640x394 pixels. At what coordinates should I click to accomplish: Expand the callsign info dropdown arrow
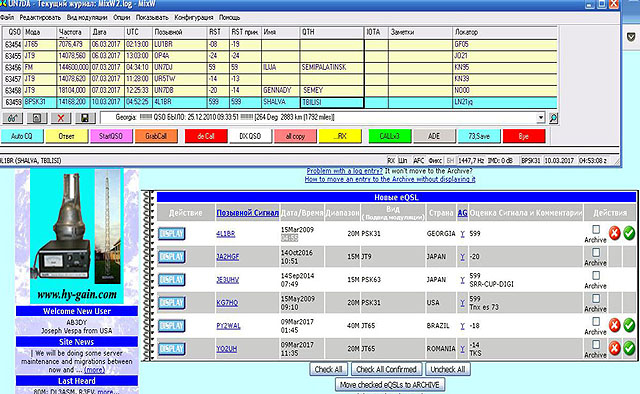pos(540,118)
